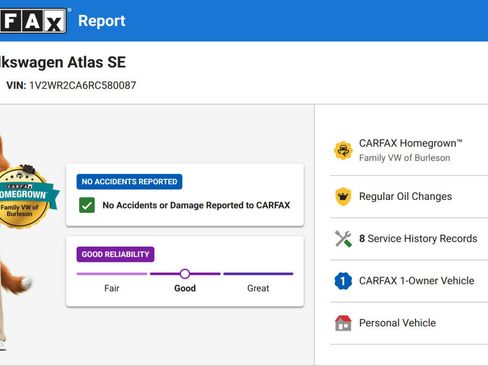Open Regular Oil Changes row text
The image size is (488, 366).
click(405, 196)
